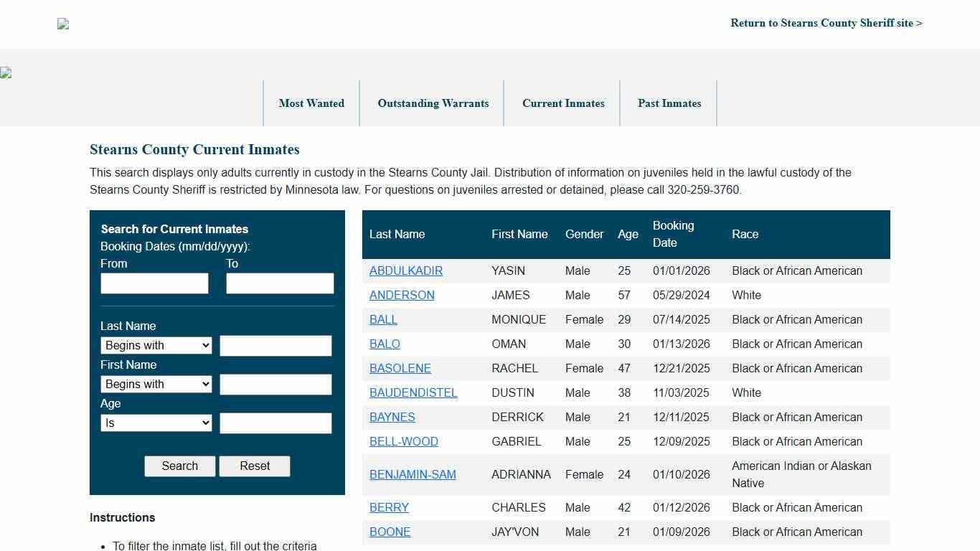View inmate BAUDENDISTEL's record
Viewport: 980px width, 551px height.
[413, 392]
